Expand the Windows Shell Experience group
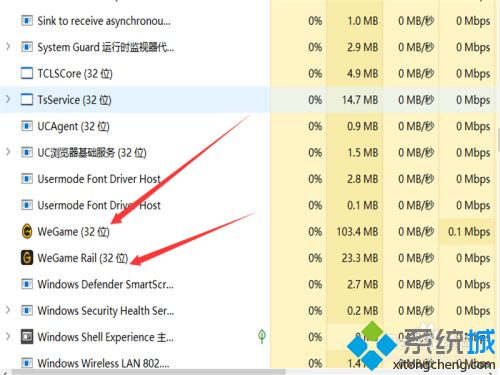 8,337
